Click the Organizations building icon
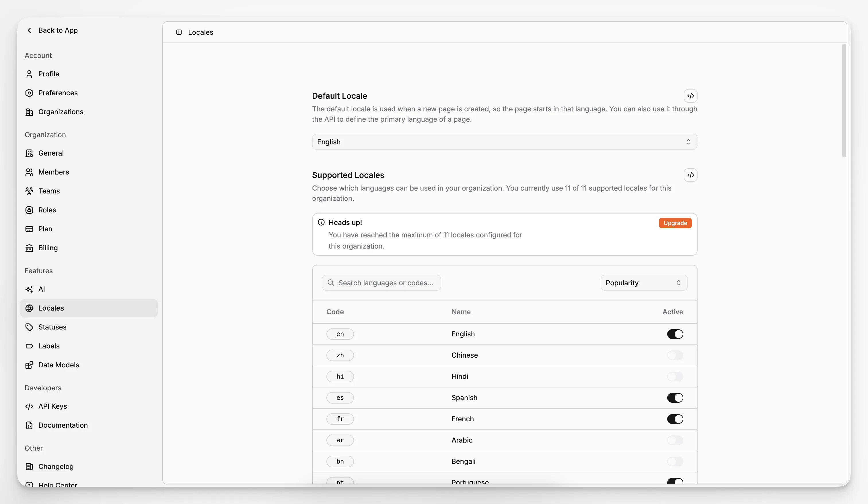The width and height of the screenshot is (868, 504). click(29, 112)
